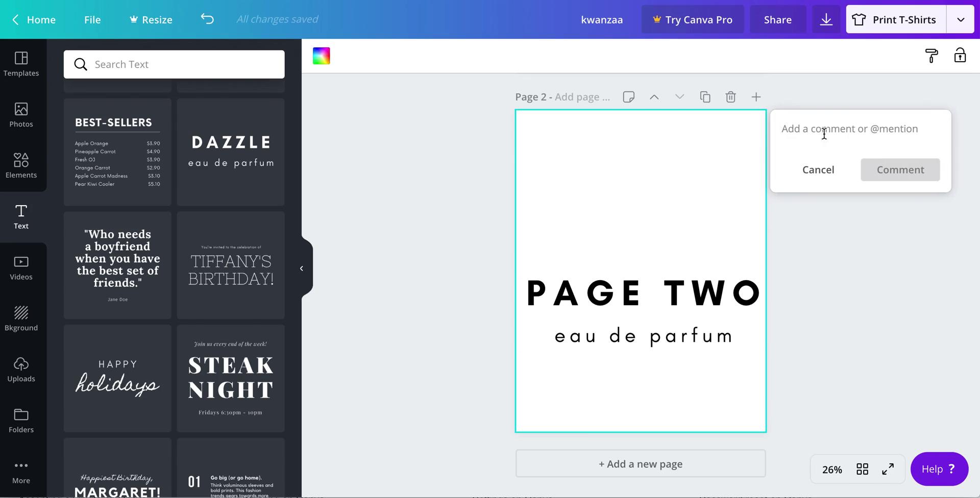Click the Share button
Image resolution: width=980 pixels, height=498 pixels.
pos(778,19)
